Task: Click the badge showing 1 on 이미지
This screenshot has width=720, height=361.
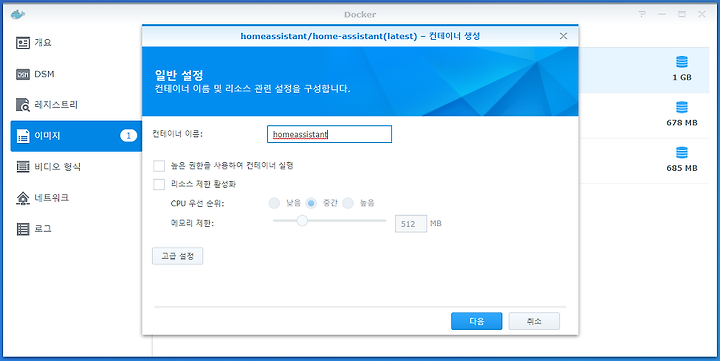Action: point(129,135)
